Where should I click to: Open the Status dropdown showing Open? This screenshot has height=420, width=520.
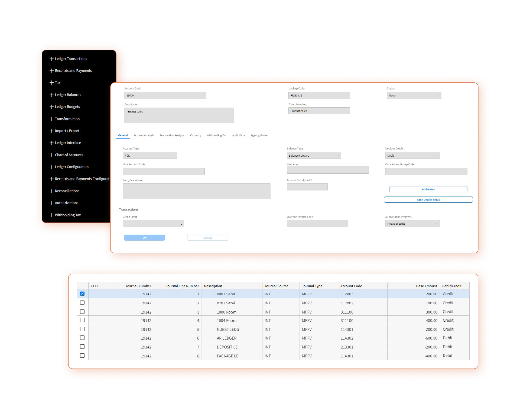click(414, 95)
